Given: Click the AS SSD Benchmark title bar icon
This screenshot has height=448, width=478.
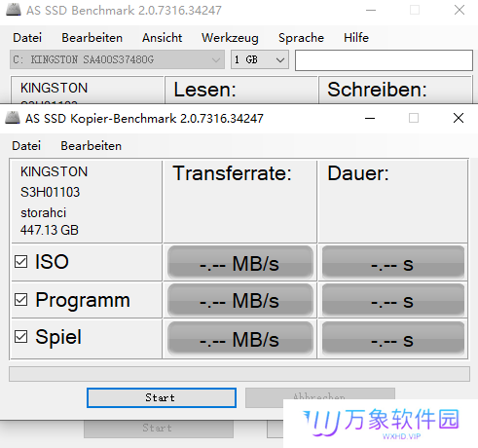Looking at the screenshot, I should [14, 10].
